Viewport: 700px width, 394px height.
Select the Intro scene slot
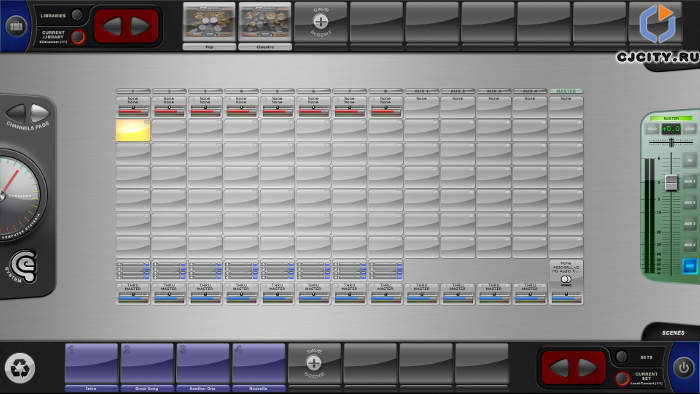coord(92,364)
